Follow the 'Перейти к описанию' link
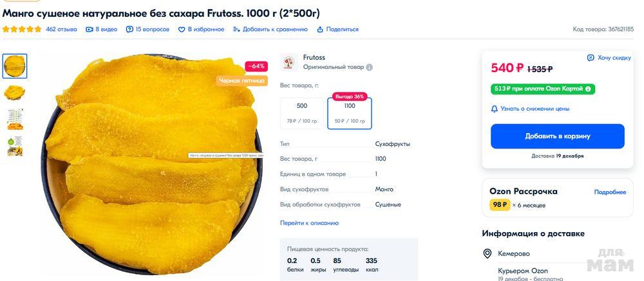The height and width of the screenshot is (281, 644). [309, 223]
